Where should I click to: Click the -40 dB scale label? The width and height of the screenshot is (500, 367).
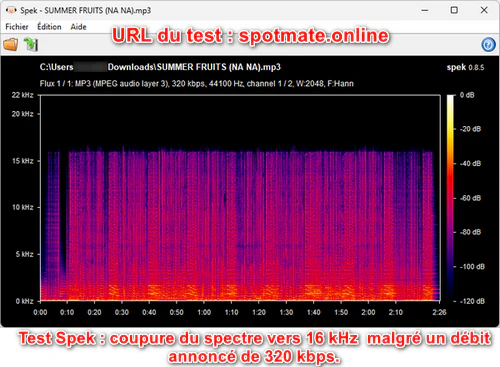[x=470, y=164]
